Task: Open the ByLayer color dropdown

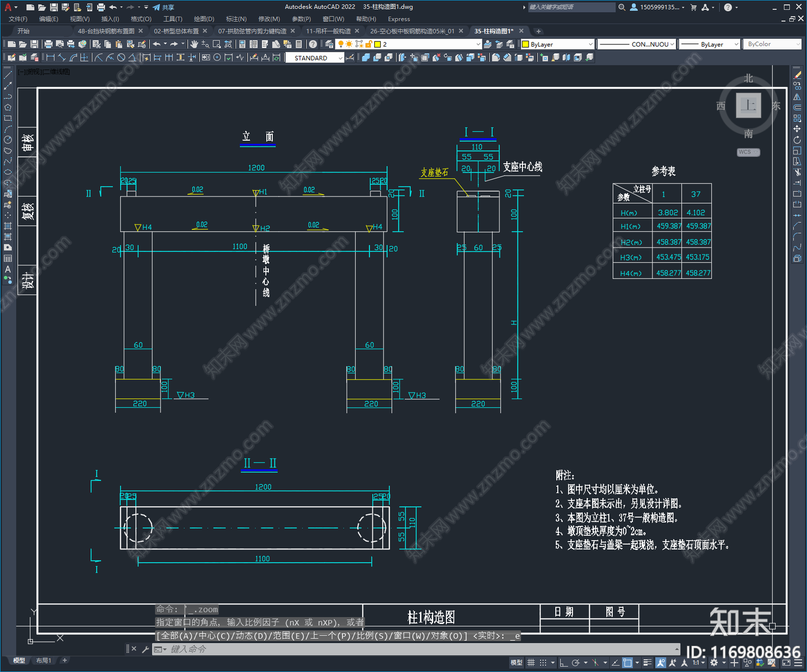Action: tap(557, 44)
